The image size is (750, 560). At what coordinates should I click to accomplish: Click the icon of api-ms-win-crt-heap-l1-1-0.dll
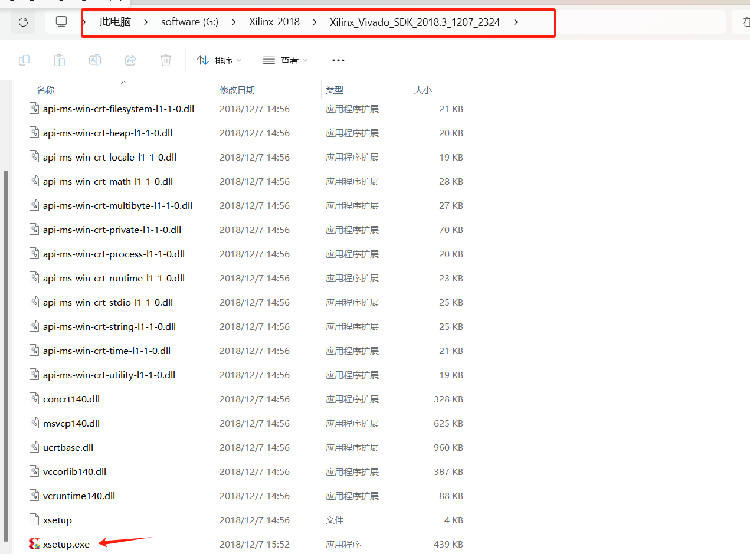click(x=34, y=133)
